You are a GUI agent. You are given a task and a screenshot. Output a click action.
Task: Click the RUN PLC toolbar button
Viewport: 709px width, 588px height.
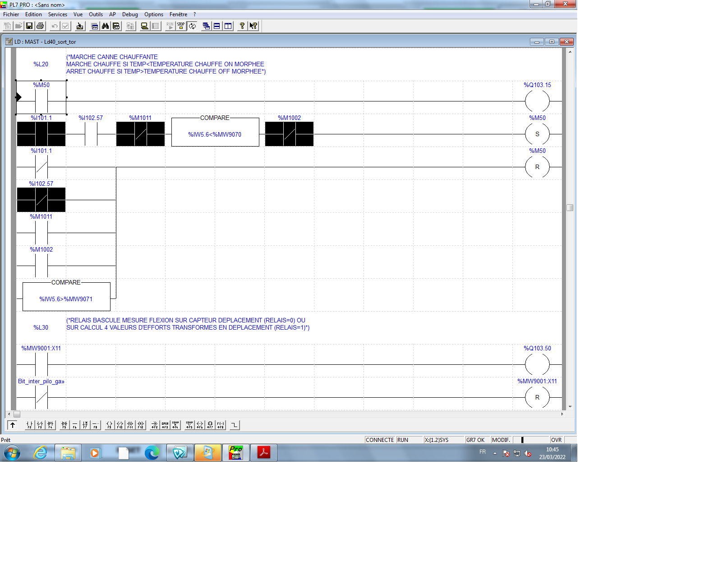[170, 26]
